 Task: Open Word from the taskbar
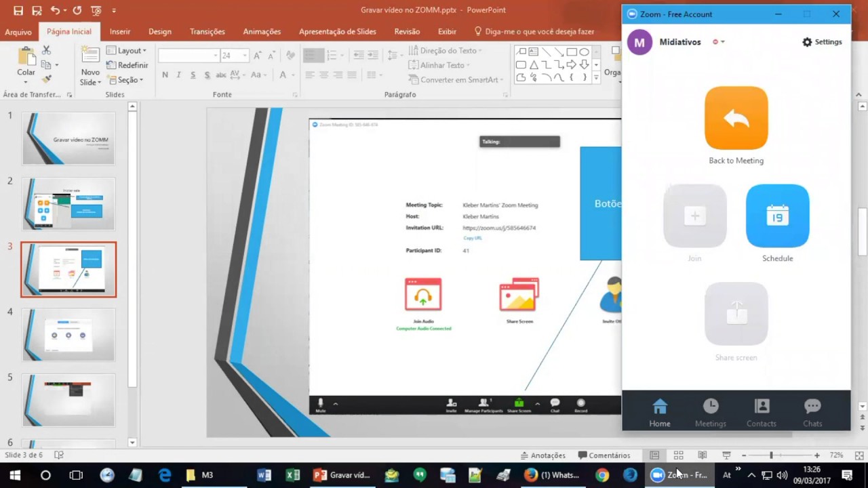264,475
